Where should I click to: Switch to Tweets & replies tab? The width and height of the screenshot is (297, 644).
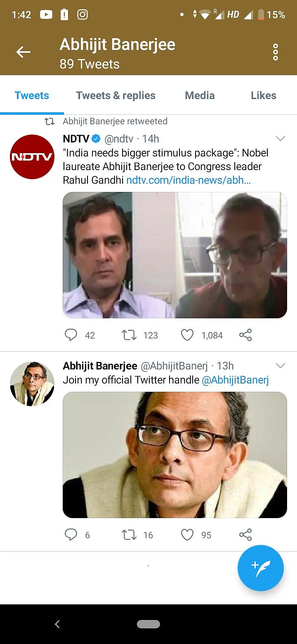[115, 96]
